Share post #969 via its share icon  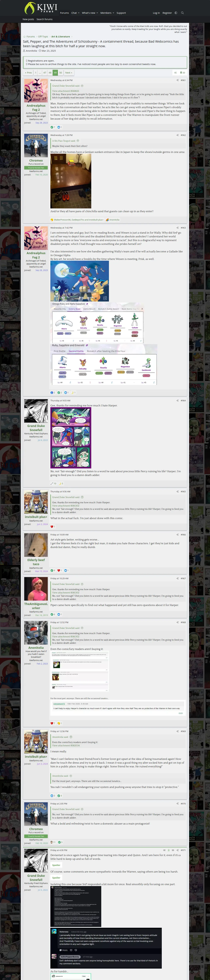click(x=177, y=731)
